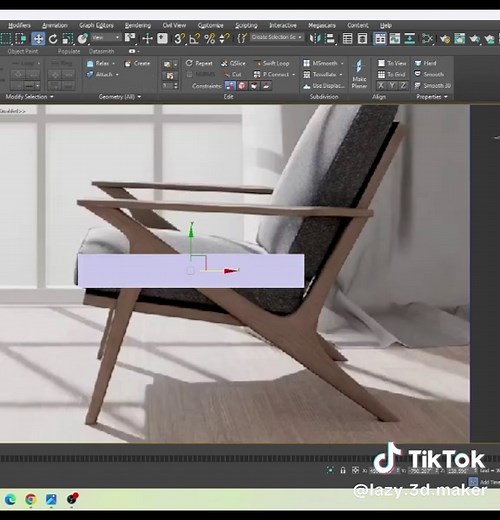Click the Swift Loop button
Viewport: 500px width, 520px height.
click(271, 63)
